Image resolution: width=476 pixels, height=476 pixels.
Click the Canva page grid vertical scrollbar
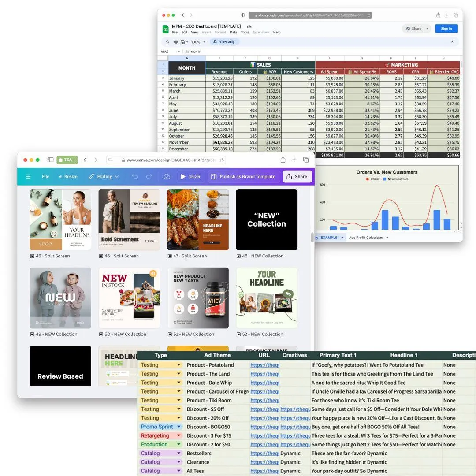(312, 237)
